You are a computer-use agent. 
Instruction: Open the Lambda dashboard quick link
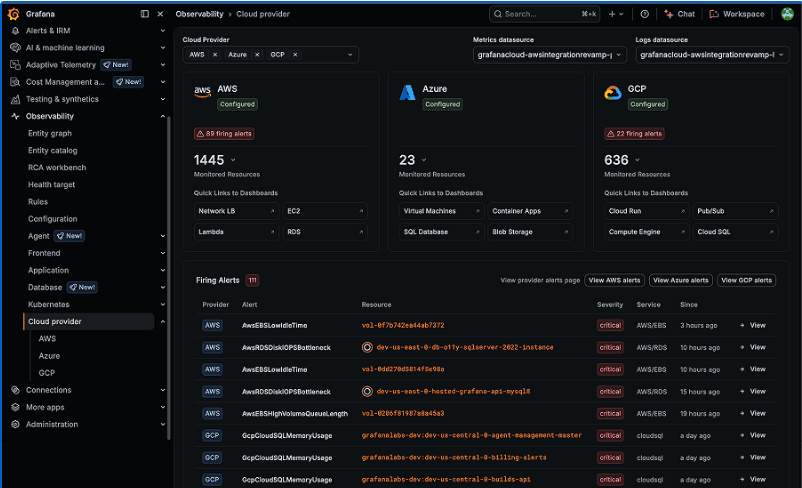pos(236,232)
